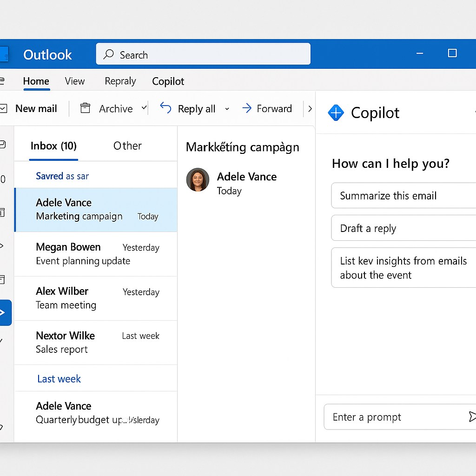Click the Savred as sar link

click(x=62, y=176)
